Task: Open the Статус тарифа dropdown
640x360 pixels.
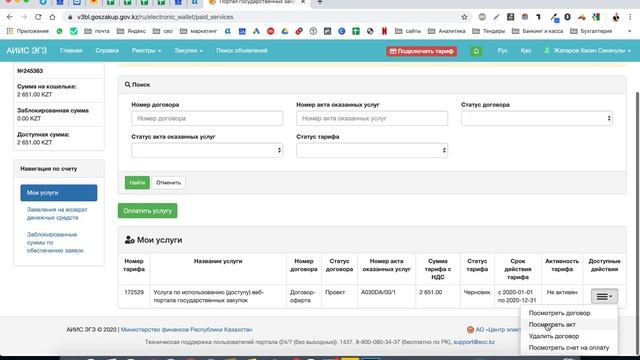Action: 372,150
